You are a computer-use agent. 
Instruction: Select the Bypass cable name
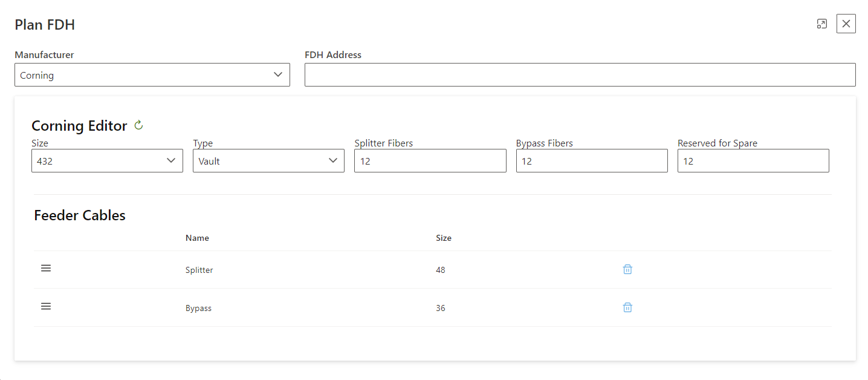click(198, 308)
